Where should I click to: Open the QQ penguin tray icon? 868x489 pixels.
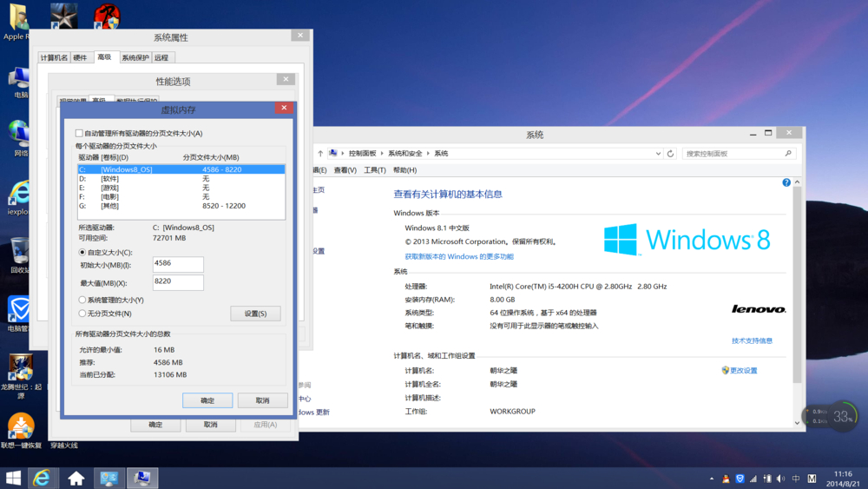(726, 479)
